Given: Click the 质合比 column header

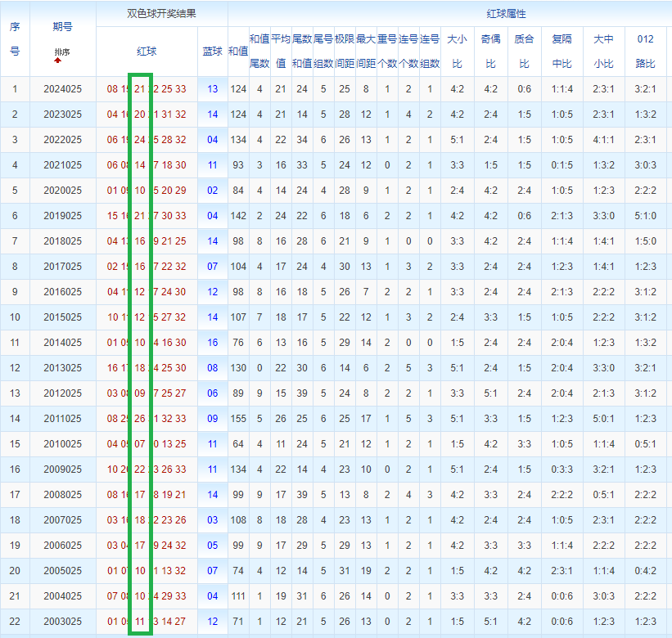Looking at the screenshot, I should (x=524, y=51).
